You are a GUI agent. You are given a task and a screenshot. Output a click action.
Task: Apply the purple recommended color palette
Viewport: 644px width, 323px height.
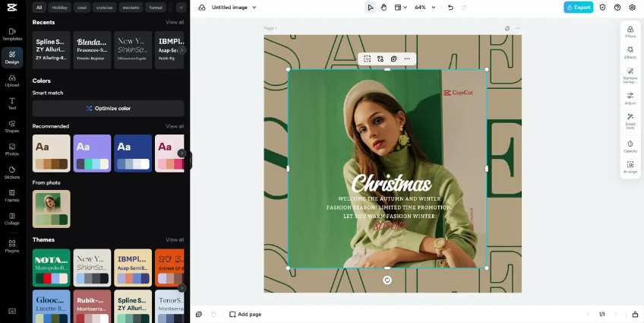[x=92, y=154]
